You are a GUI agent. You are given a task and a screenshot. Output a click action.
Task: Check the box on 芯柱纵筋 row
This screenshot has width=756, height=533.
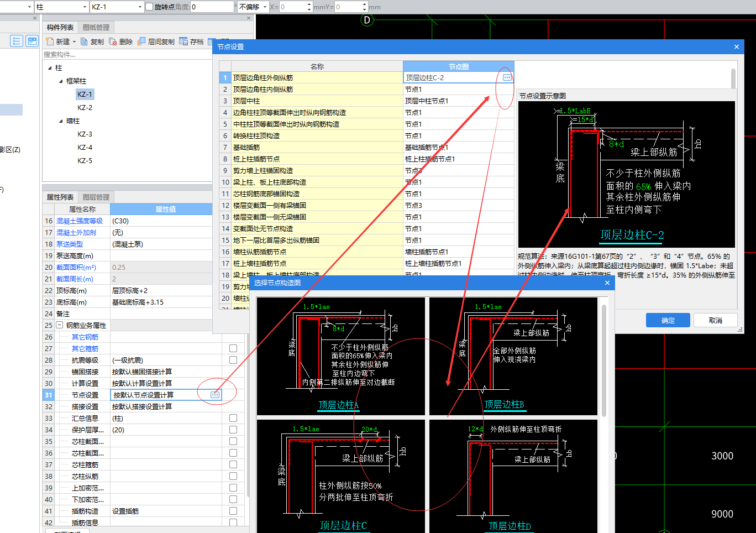coord(233,476)
